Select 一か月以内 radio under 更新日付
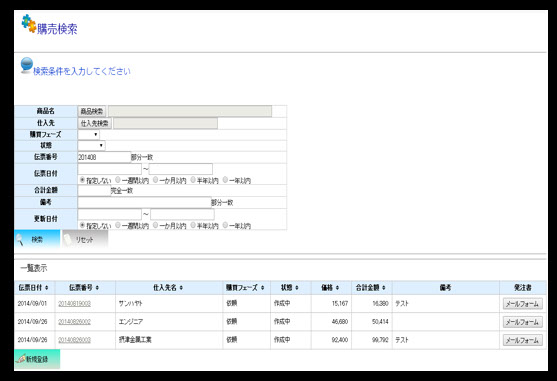 pos(155,225)
